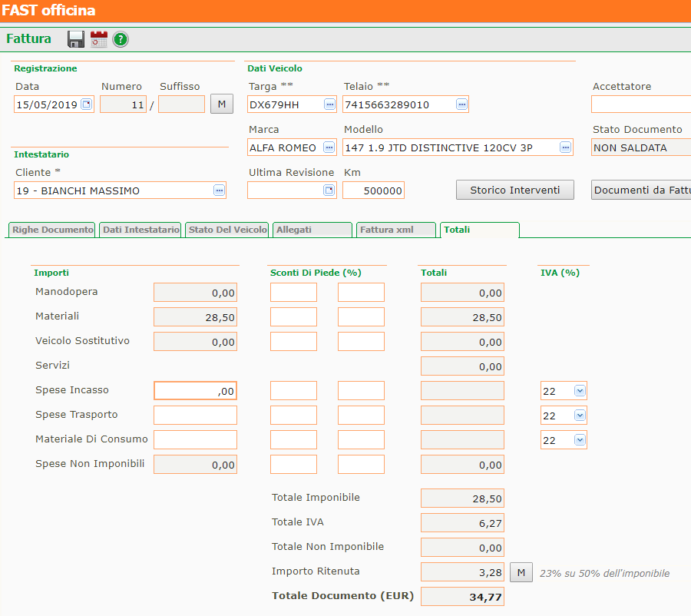Open the date picker for the Data field
Screen dimensions: 691x616
86,104
